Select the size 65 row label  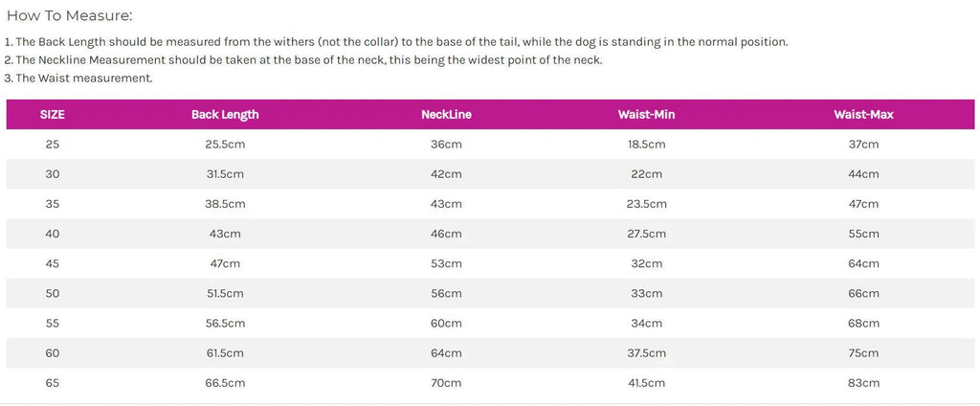point(53,383)
